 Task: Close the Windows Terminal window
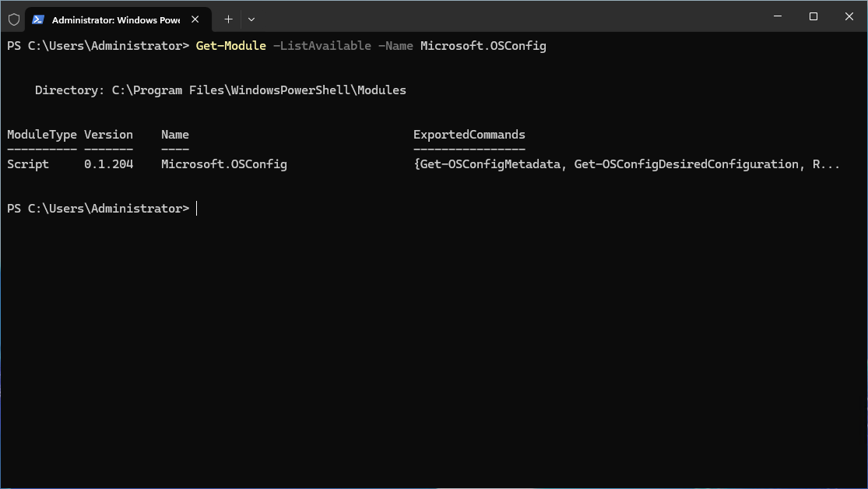[849, 16]
